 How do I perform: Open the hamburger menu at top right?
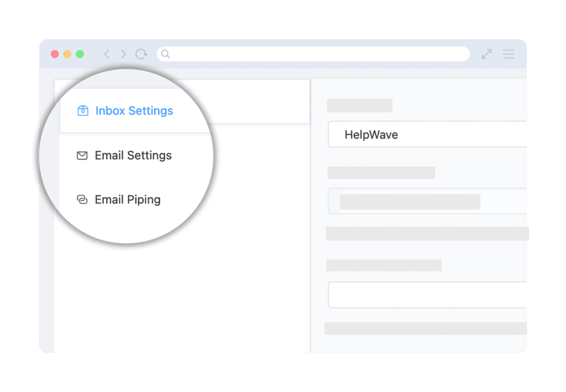(509, 54)
